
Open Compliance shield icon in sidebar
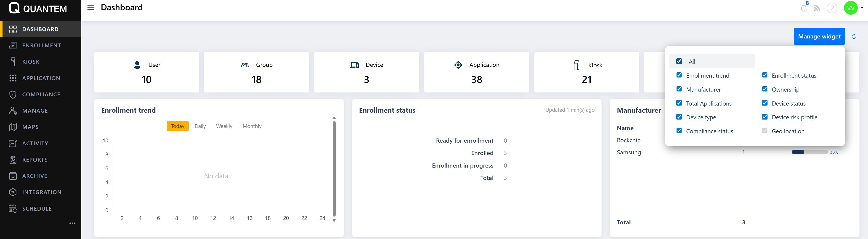13,95
